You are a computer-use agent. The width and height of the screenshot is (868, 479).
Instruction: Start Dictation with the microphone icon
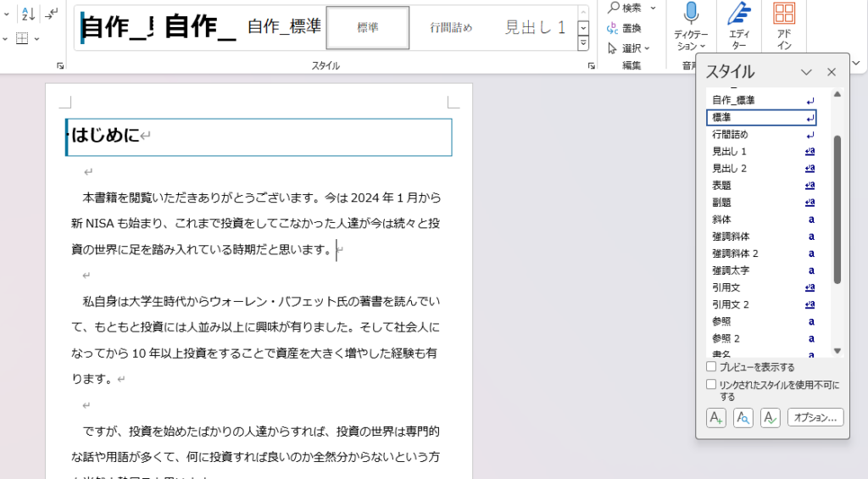(x=691, y=14)
